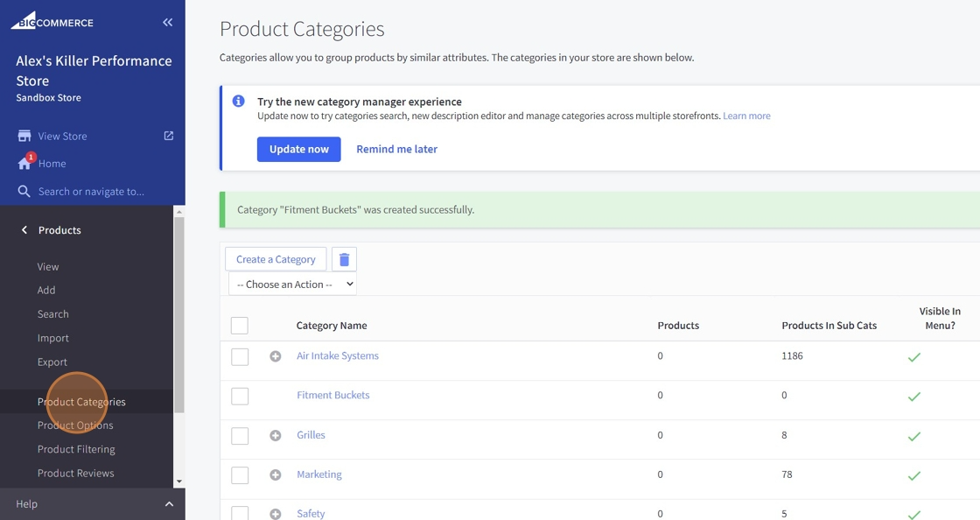Tick the Grilles row checkbox
This screenshot has height=520, width=980.
pos(240,435)
